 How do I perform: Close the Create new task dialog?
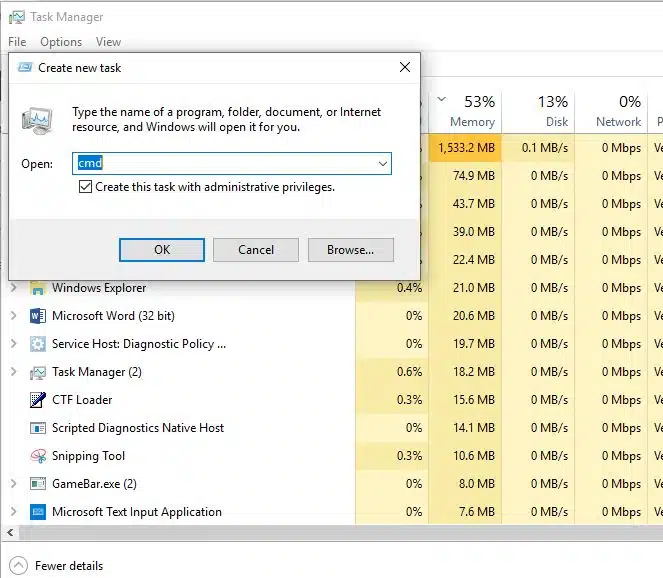(405, 67)
